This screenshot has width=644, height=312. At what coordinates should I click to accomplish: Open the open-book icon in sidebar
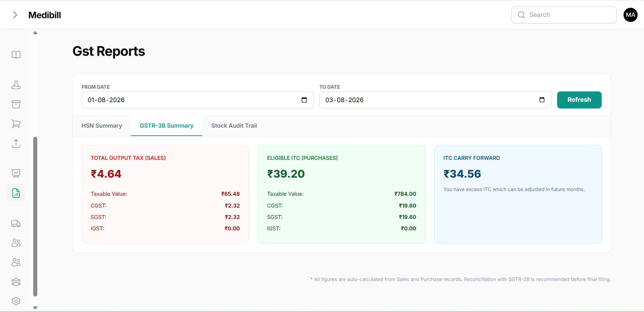tap(16, 55)
